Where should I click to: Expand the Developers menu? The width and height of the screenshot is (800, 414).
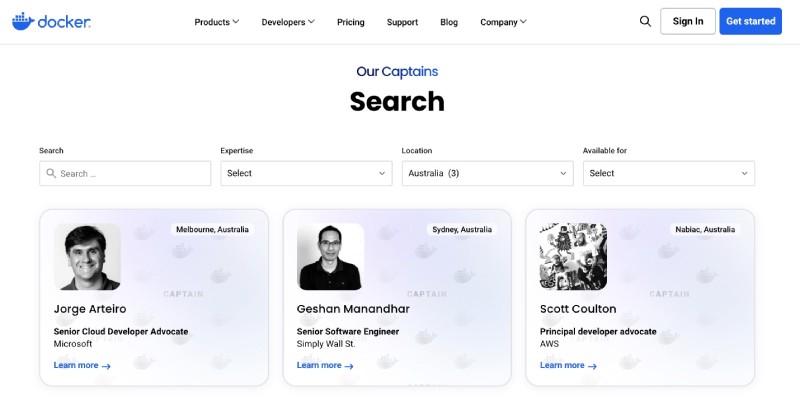pos(288,22)
